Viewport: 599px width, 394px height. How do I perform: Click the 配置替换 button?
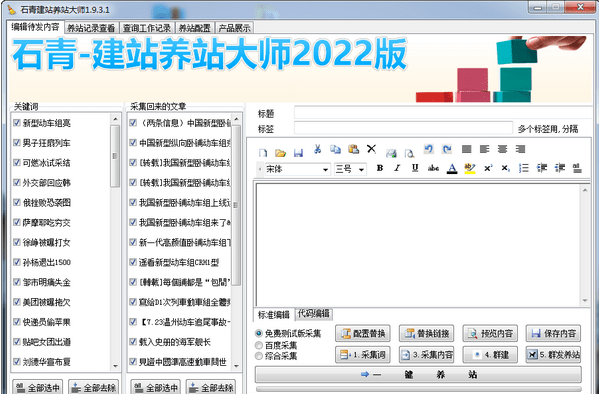[x=363, y=334]
